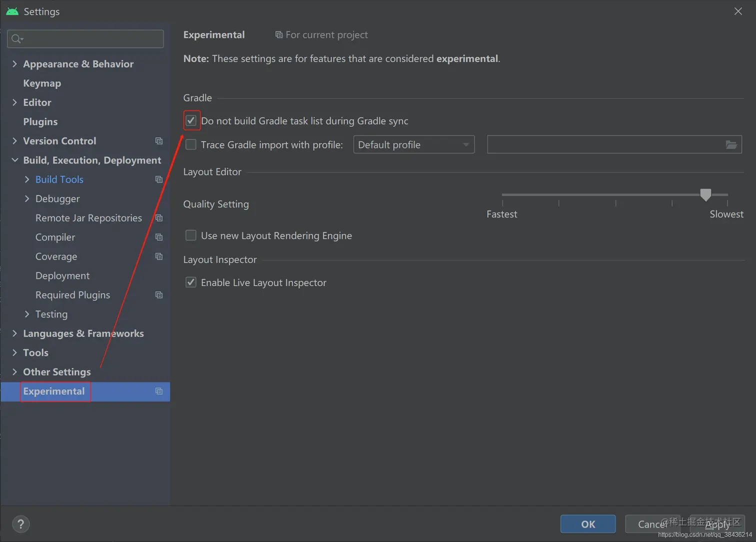Click project-level icon beside Remote Jar Repositories
This screenshot has width=756, height=542.
(159, 218)
